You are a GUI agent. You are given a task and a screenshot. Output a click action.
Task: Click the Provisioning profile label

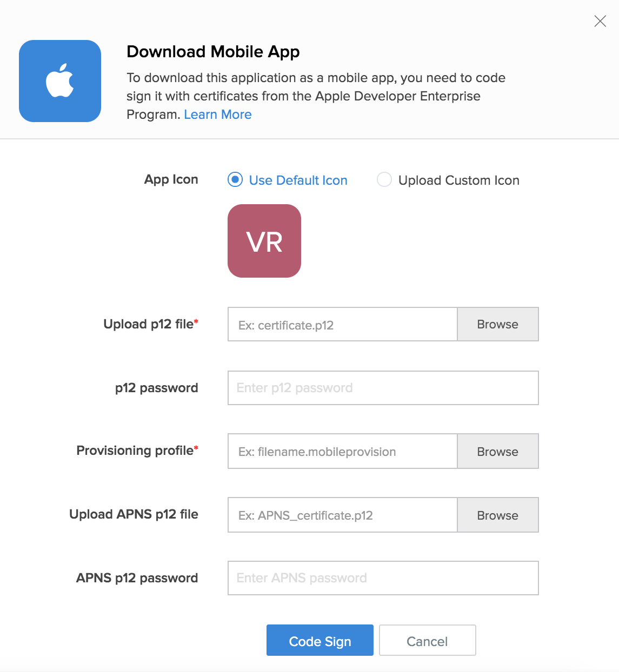point(137,451)
